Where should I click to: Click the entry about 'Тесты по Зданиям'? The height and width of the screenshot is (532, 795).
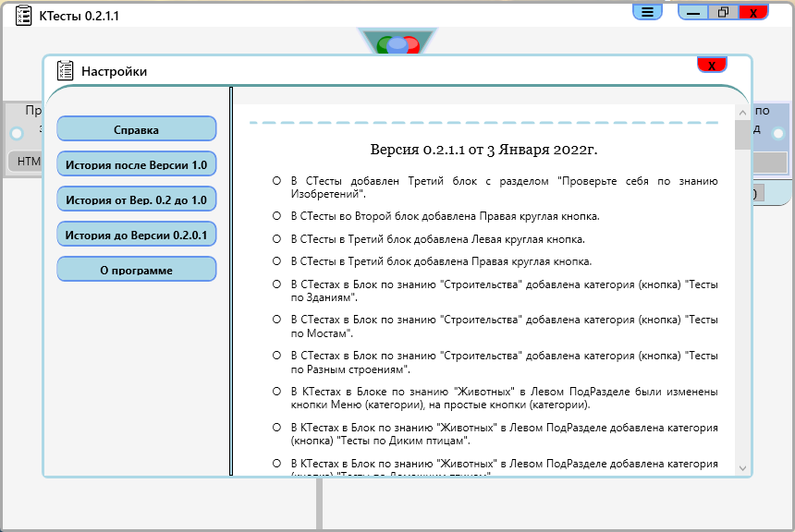[504, 291]
